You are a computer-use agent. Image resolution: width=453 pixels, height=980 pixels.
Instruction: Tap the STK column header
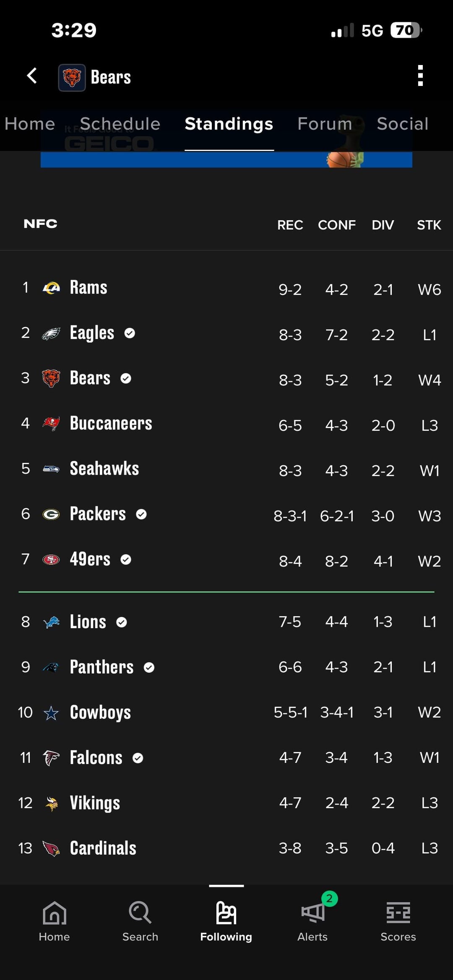(x=429, y=225)
